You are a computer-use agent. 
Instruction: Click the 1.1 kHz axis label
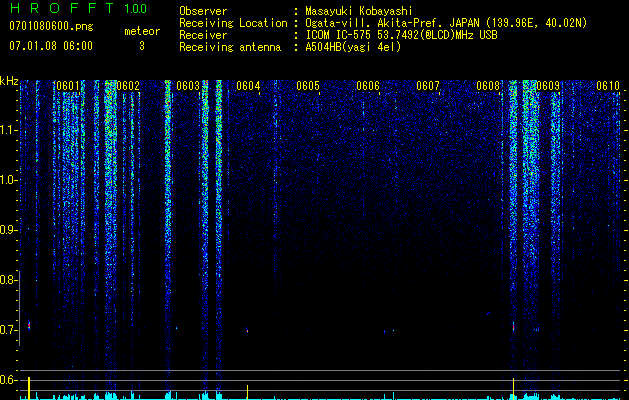pos(9,130)
